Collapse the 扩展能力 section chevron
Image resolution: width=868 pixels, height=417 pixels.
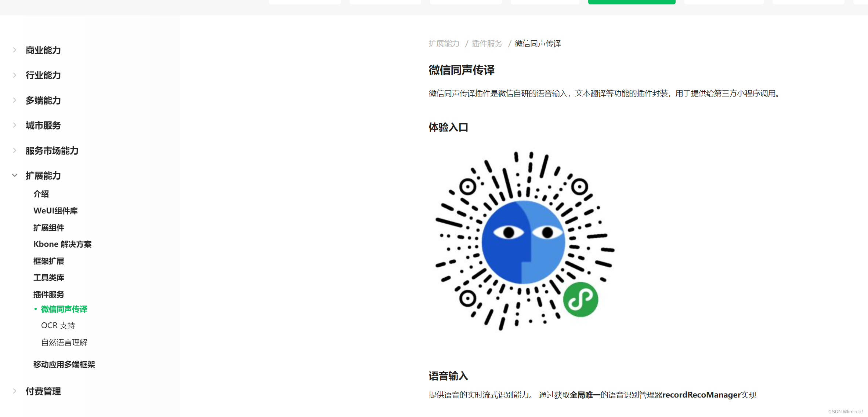[x=15, y=175]
